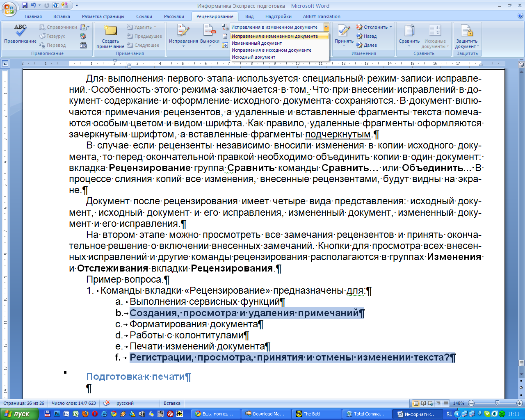The height and width of the screenshot is (420, 525).
Task: Click proofing errors icon in status bar
Action: (106, 403)
